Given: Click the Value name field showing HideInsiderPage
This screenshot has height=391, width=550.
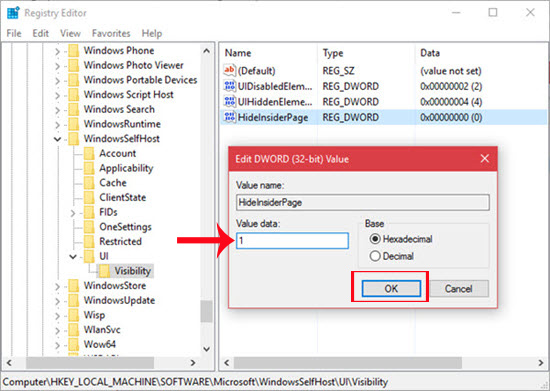Looking at the screenshot, I should point(363,202).
